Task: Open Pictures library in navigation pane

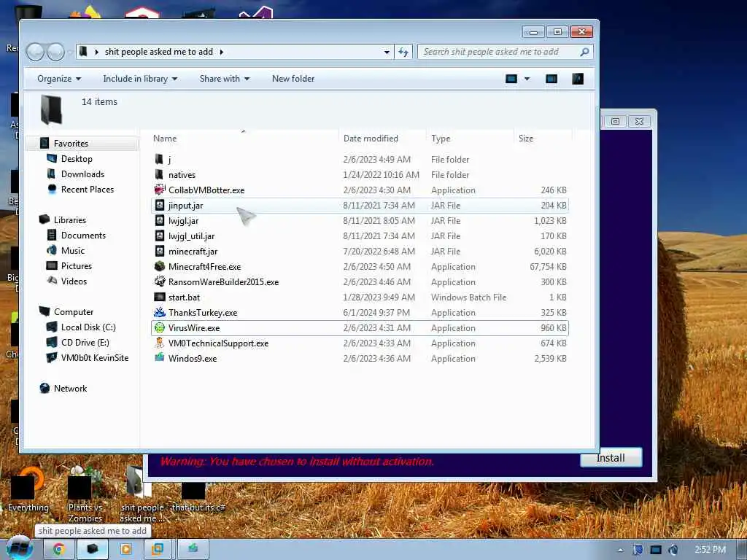Action: pyautogui.click(x=76, y=265)
